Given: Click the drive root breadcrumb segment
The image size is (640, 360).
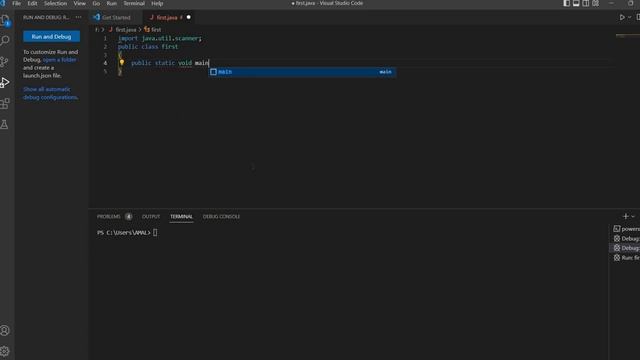Looking at the screenshot, I should (x=97, y=30).
